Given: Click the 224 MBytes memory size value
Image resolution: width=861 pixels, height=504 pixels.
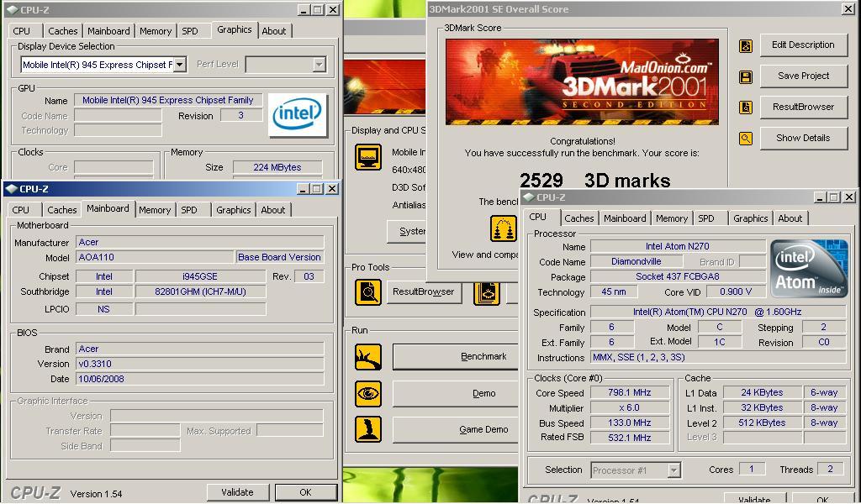Looking at the screenshot, I should pyautogui.click(x=277, y=167).
